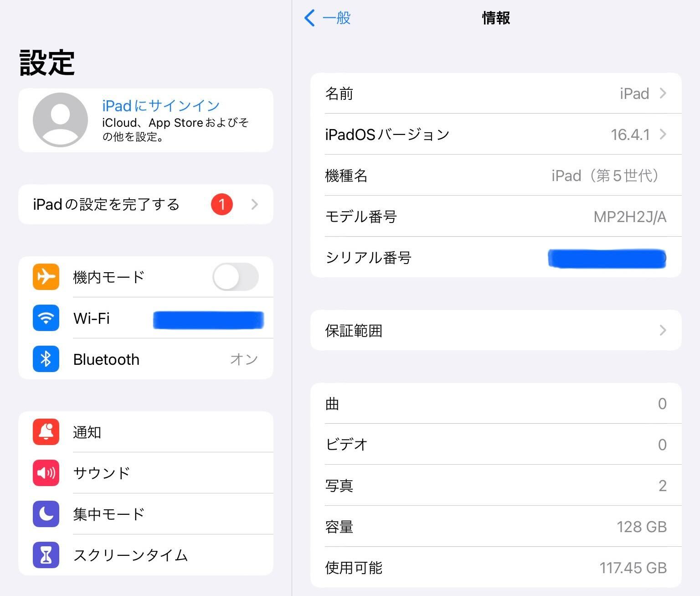The height and width of the screenshot is (596, 700).
Task: Tap the Bluetooth icon in settings list
Action: tap(46, 359)
